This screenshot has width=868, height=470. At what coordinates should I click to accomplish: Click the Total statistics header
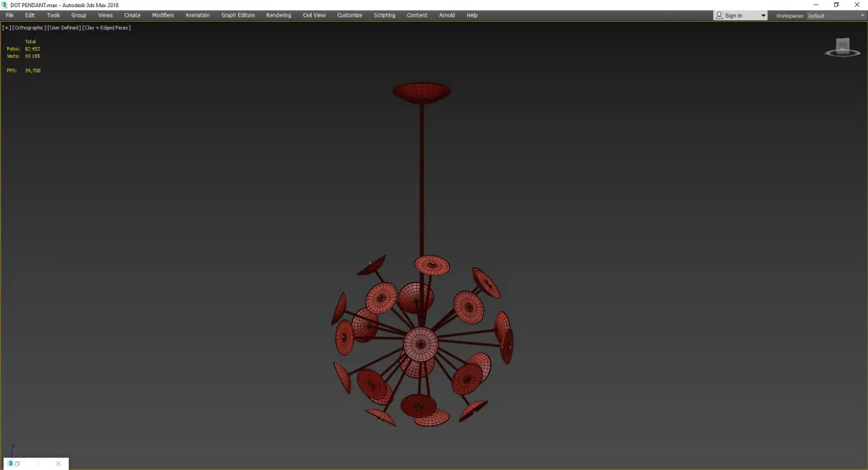(30, 41)
